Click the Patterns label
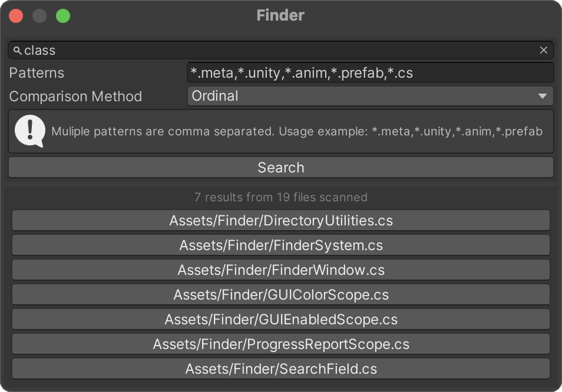The image size is (562, 392). click(37, 72)
